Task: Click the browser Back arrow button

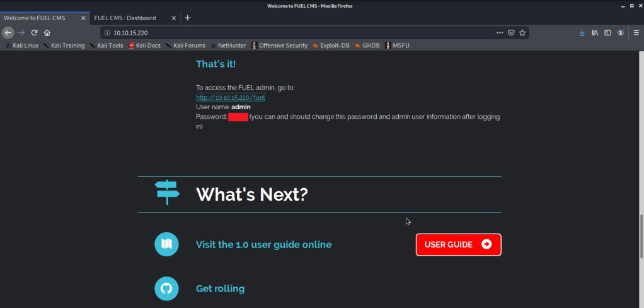Action: pos(9,32)
